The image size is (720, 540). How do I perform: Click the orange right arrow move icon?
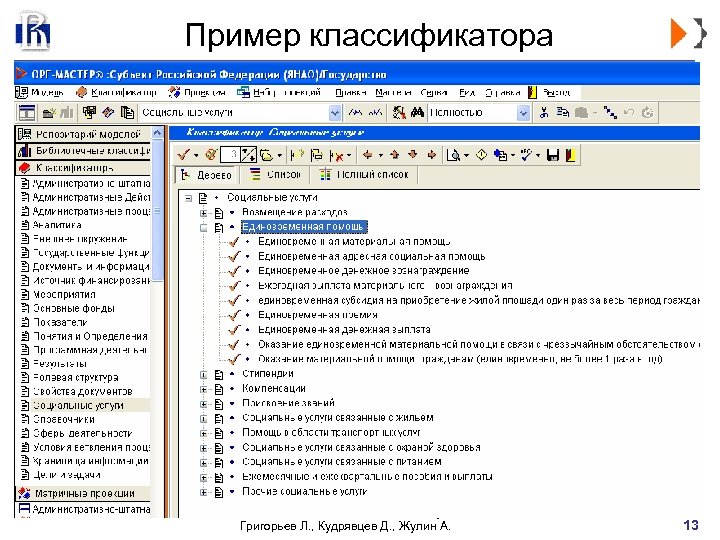[x=431, y=155]
